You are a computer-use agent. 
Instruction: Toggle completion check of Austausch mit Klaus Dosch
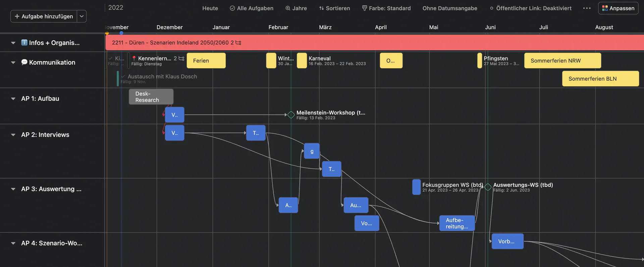123,77
